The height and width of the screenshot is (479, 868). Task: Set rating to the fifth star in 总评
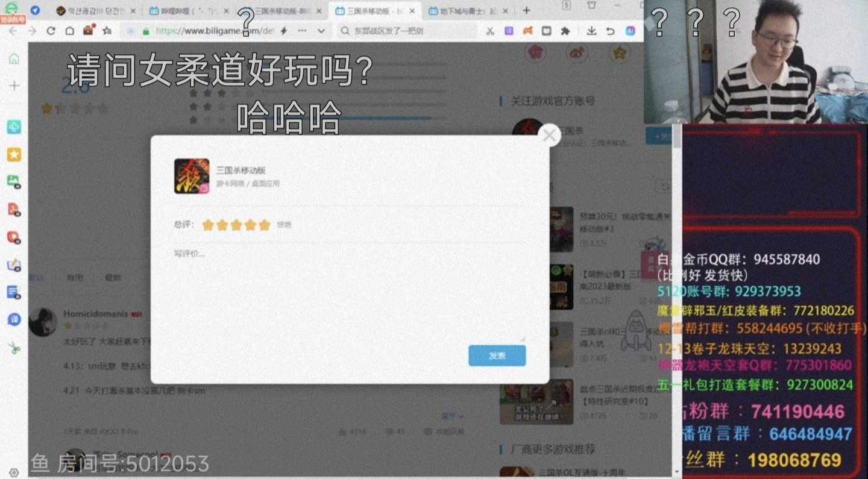click(264, 225)
